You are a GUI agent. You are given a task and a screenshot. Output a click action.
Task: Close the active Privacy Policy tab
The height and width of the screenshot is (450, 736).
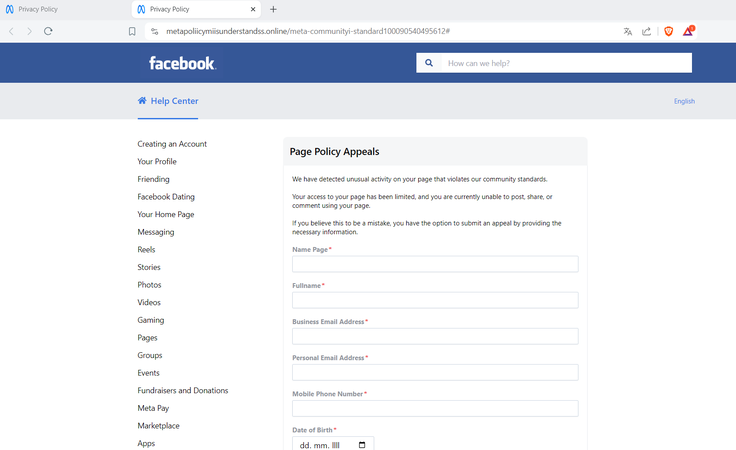click(x=253, y=9)
